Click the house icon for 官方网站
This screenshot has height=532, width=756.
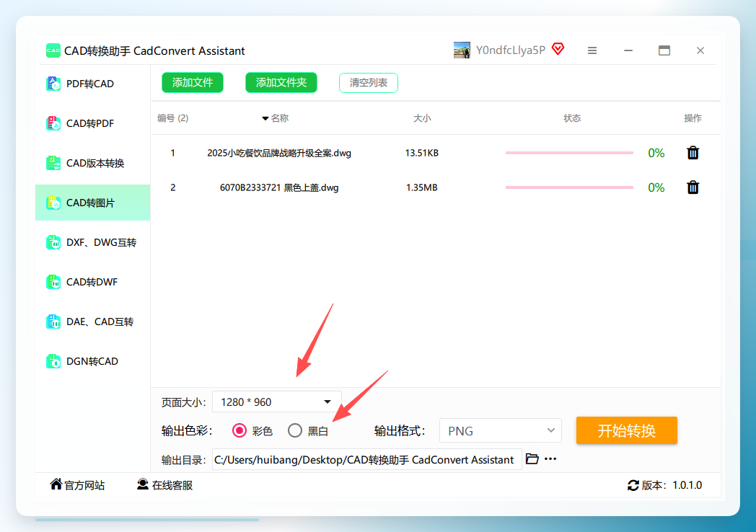(x=56, y=484)
